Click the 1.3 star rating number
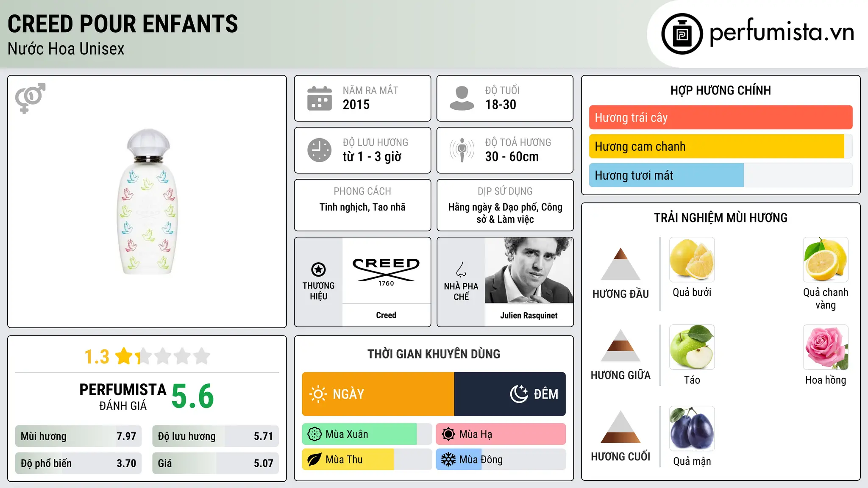Image resolution: width=868 pixels, height=488 pixels. click(x=97, y=357)
